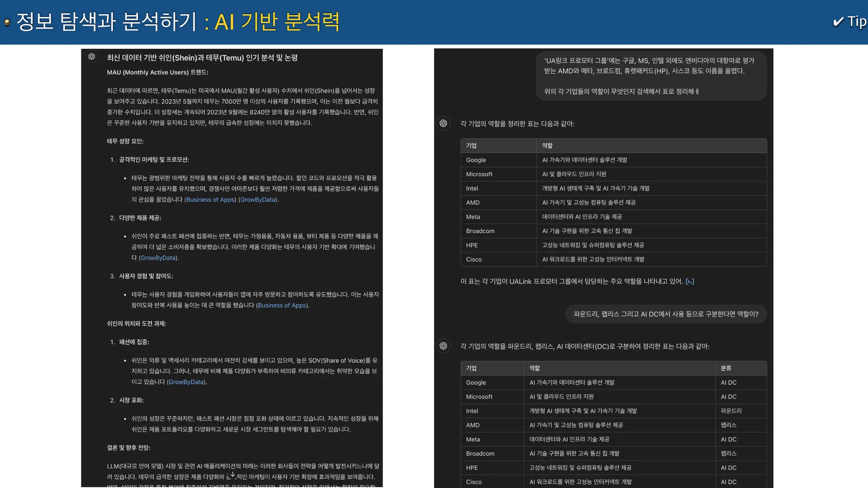
Task: Click the heading 'MAU (Monthly Active Users) 트렌드:'
Action: tap(157, 72)
